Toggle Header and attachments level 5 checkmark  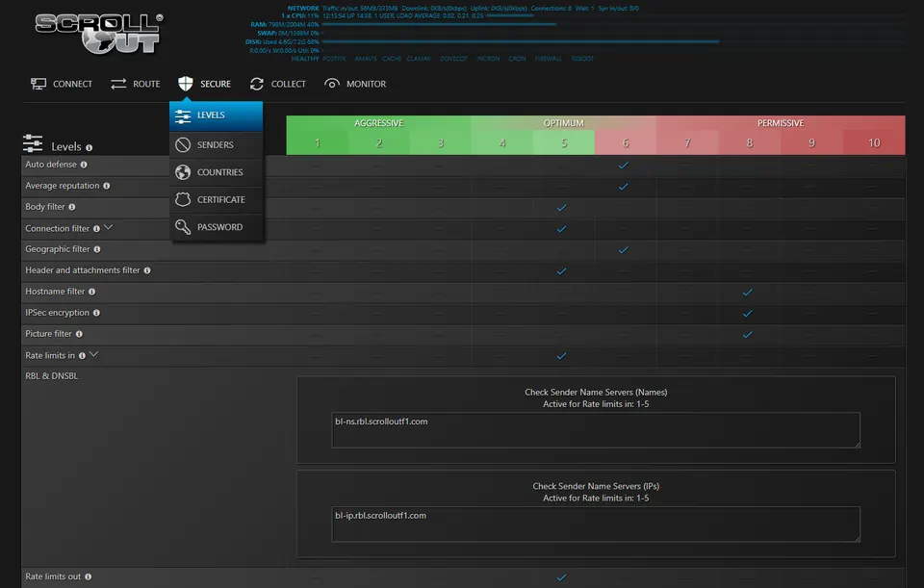click(561, 271)
